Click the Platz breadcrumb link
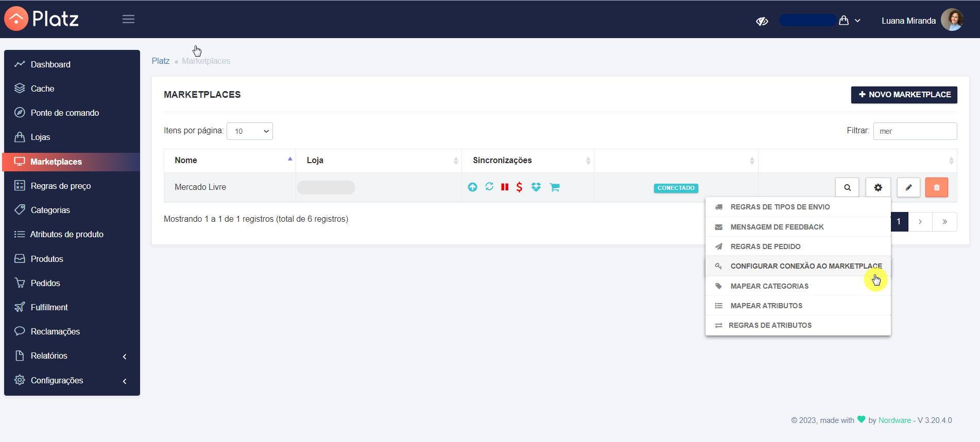 click(161, 61)
